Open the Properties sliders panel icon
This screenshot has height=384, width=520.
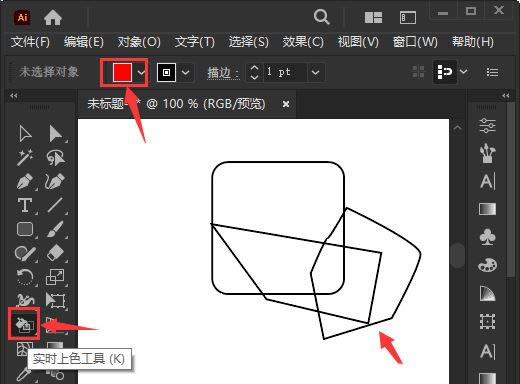487,126
